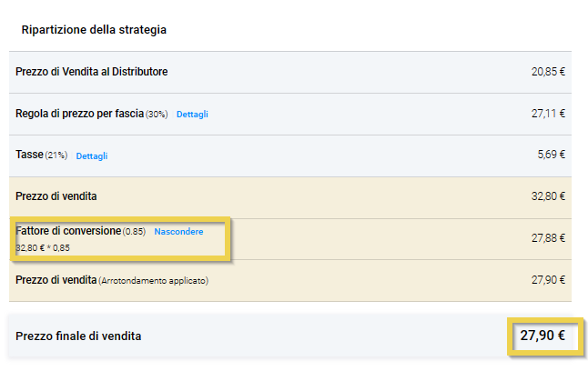
Task: Select the Tasse row label
Action: (x=29, y=155)
